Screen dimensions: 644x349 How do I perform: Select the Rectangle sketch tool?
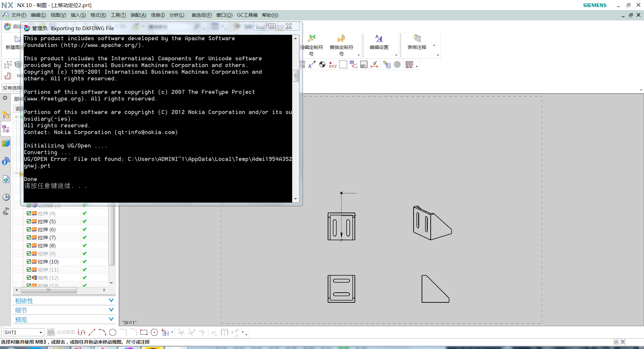144,332
